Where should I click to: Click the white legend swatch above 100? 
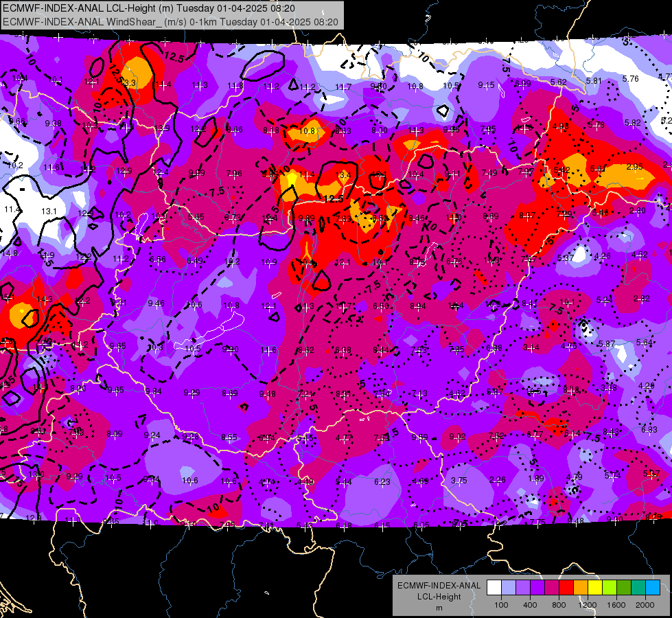click(x=494, y=588)
